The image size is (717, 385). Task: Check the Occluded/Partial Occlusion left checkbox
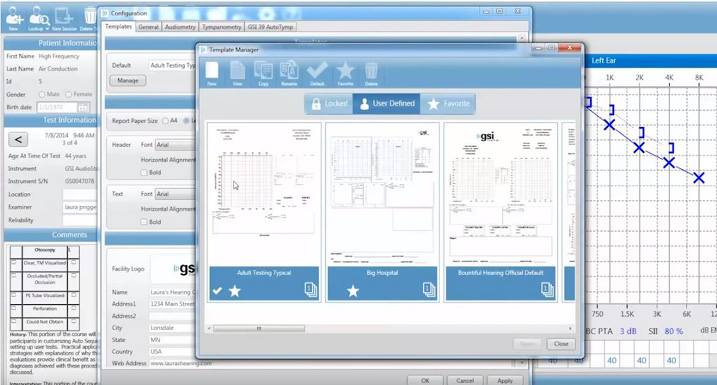pos(14,276)
